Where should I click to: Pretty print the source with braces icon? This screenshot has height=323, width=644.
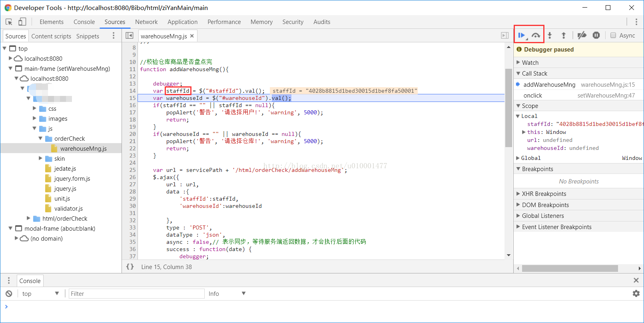pyautogui.click(x=130, y=267)
